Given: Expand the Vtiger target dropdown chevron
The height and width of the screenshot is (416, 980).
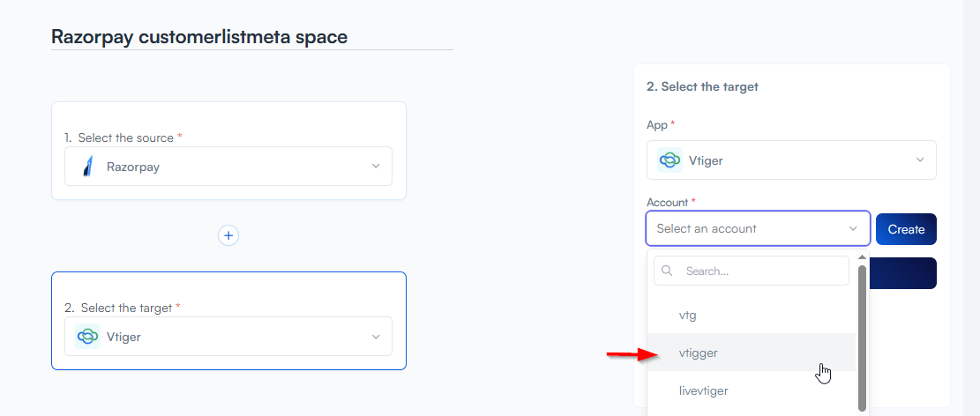Looking at the screenshot, I should (x=376, y=337).
